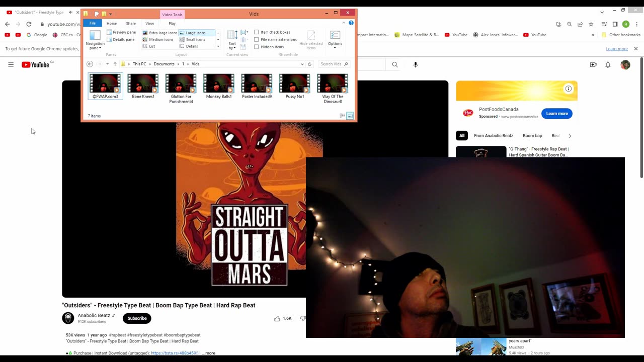
Task: Switch to the Share ribbon tab
Action: click(x=131, y=23)
